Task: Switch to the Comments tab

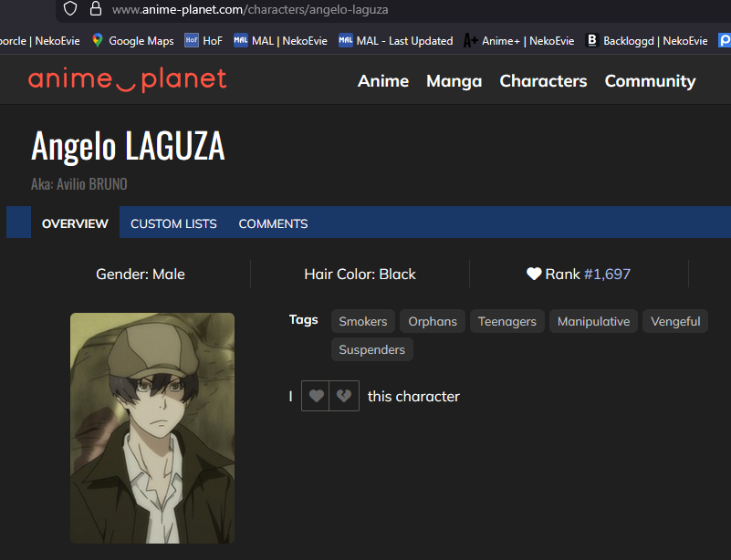Action: [x=273, y=223]
